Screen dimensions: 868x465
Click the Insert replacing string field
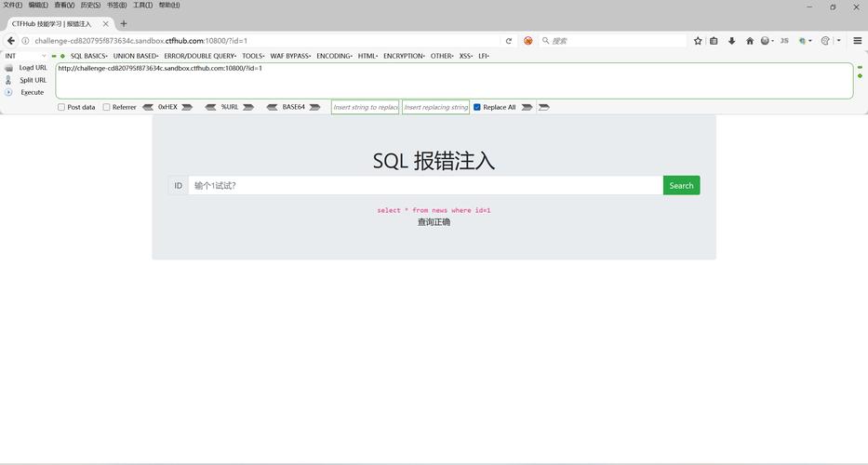click(x=435, y=107)
